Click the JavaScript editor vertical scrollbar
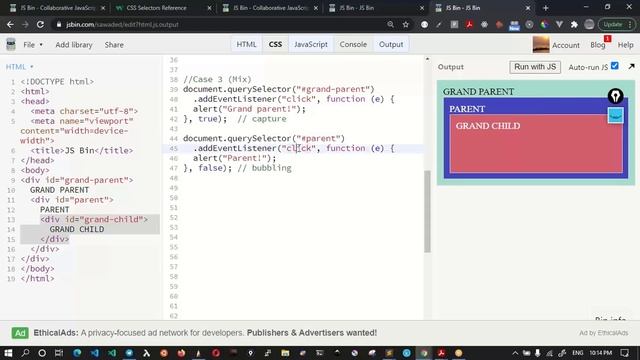 click(x=427, y=211)
